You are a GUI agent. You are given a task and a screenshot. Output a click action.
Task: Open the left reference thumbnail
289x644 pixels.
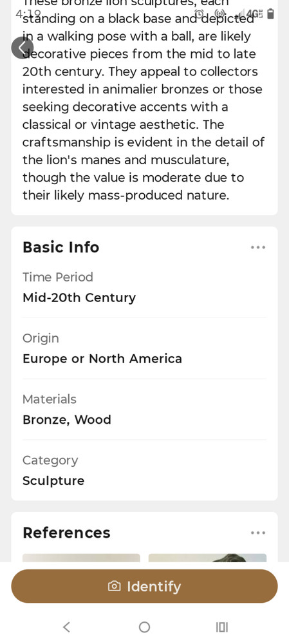81,558
